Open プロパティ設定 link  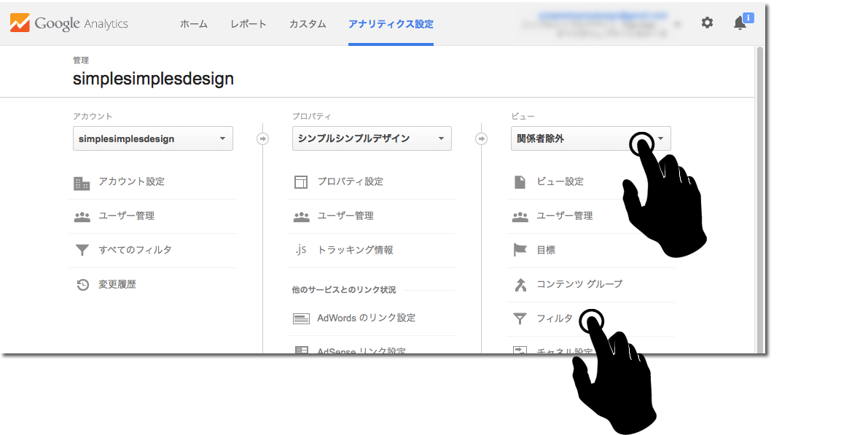click(350, 181)
